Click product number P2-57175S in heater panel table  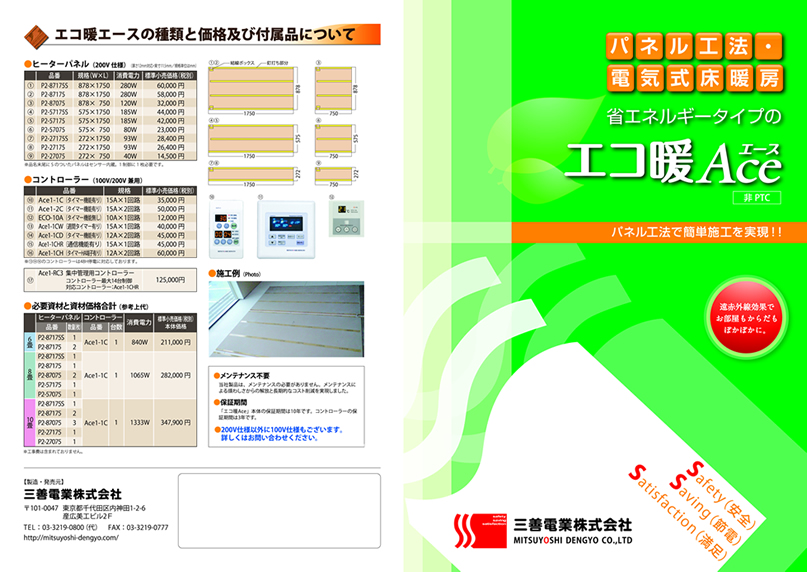pyautogui.click(x=54, y=112)
